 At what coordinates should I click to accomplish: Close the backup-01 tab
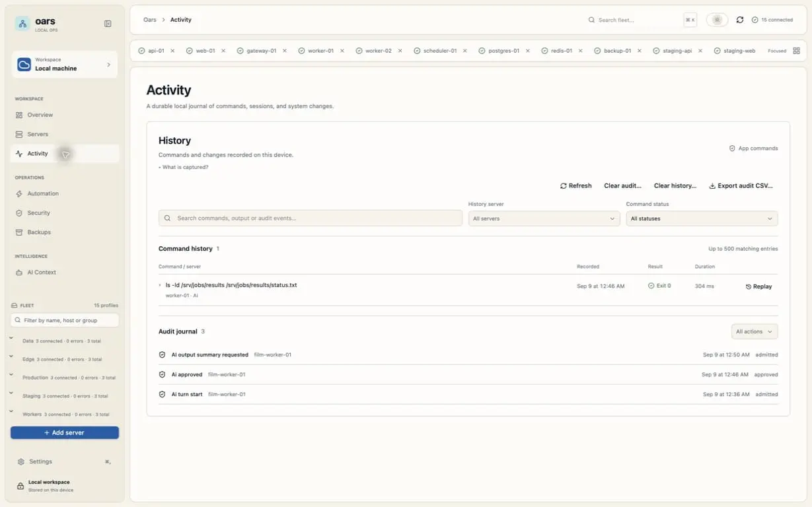[639, 51]
